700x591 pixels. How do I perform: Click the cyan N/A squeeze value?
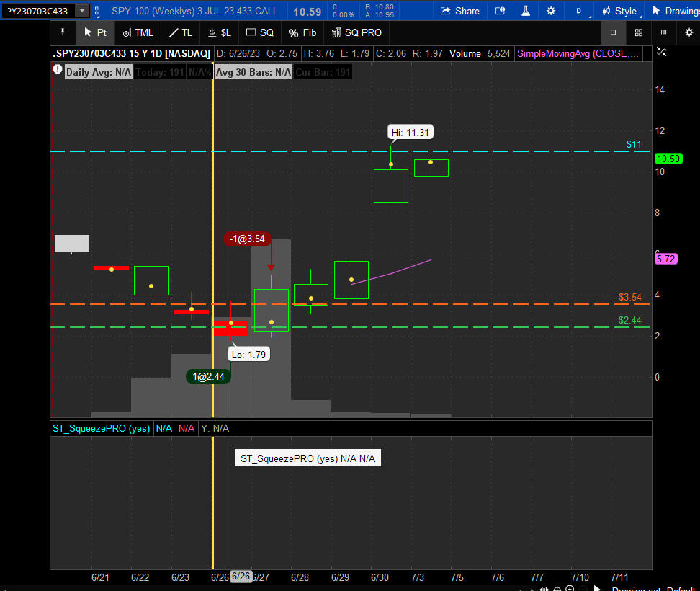[x=164, y=428]
